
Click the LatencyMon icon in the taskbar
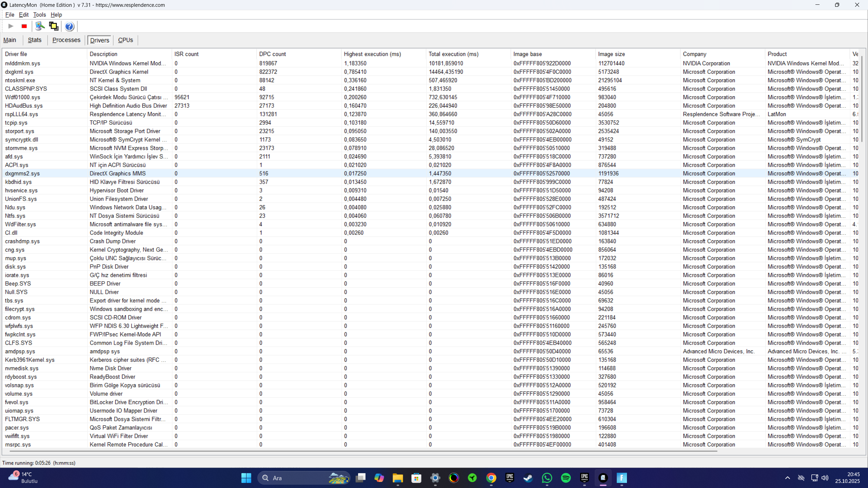(603, 478)
